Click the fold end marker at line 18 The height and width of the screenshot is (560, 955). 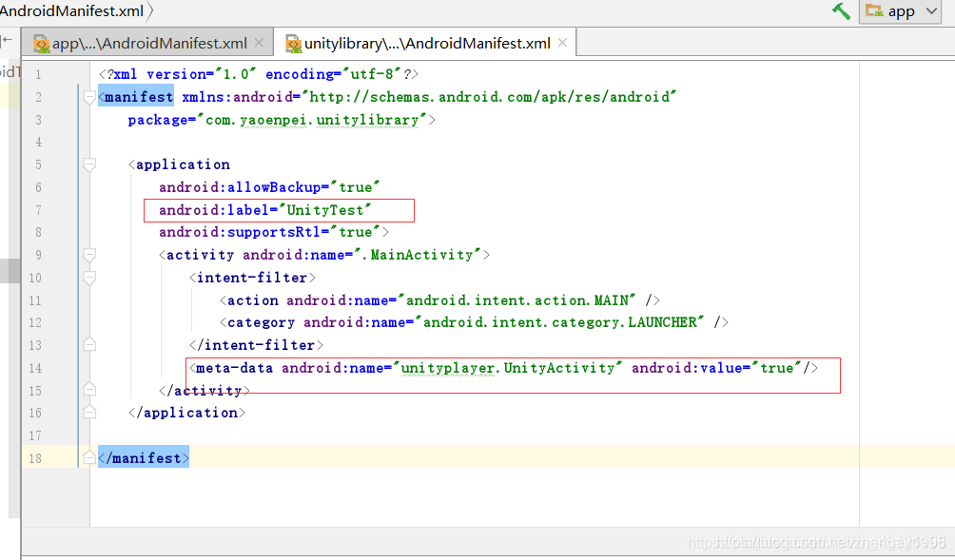pos(88,457)
